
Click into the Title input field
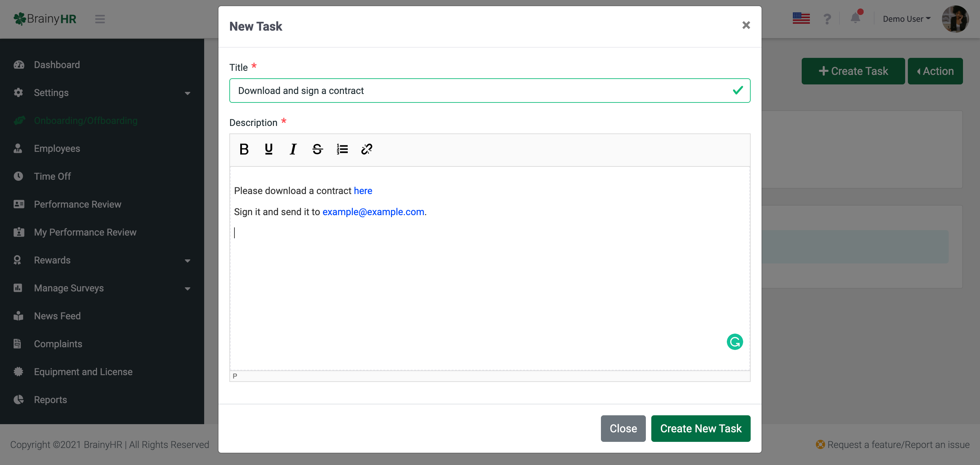pyautogui.click(x=490, y=91)
